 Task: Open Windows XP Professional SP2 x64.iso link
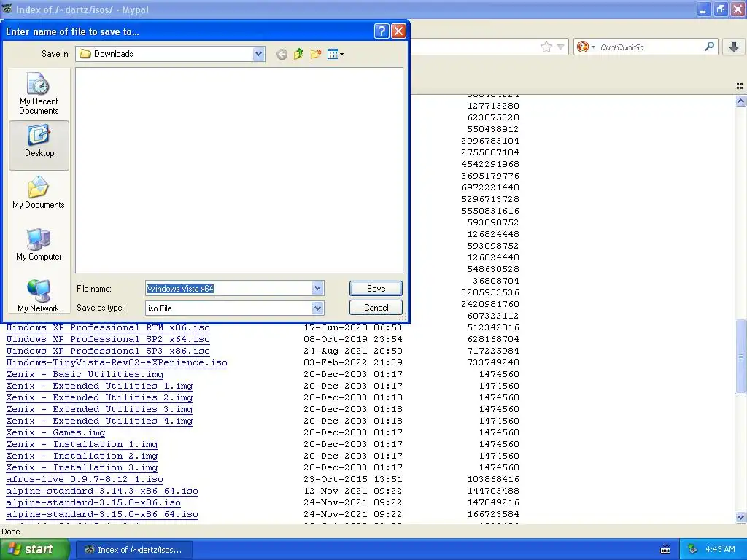click(x=108, y=339)
